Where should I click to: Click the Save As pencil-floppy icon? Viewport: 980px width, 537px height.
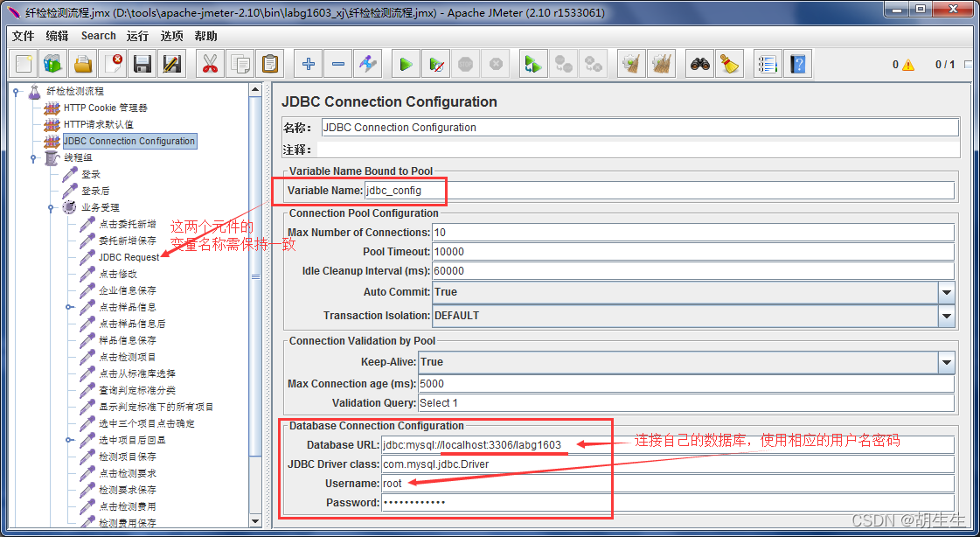point(172,64)
